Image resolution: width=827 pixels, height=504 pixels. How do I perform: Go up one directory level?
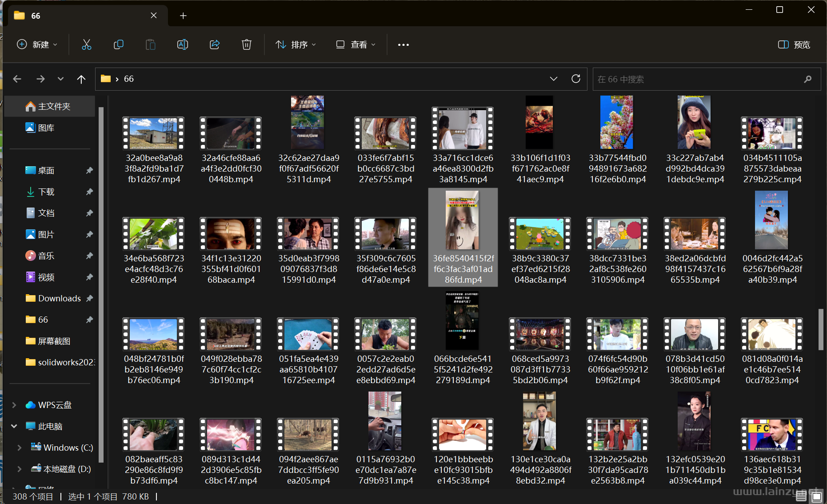click(81, 79)
